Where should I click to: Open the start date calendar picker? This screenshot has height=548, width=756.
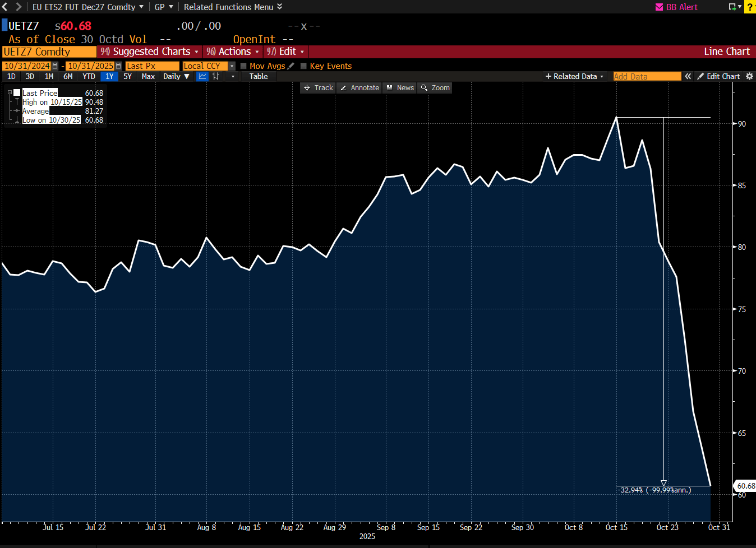[55, 66]
